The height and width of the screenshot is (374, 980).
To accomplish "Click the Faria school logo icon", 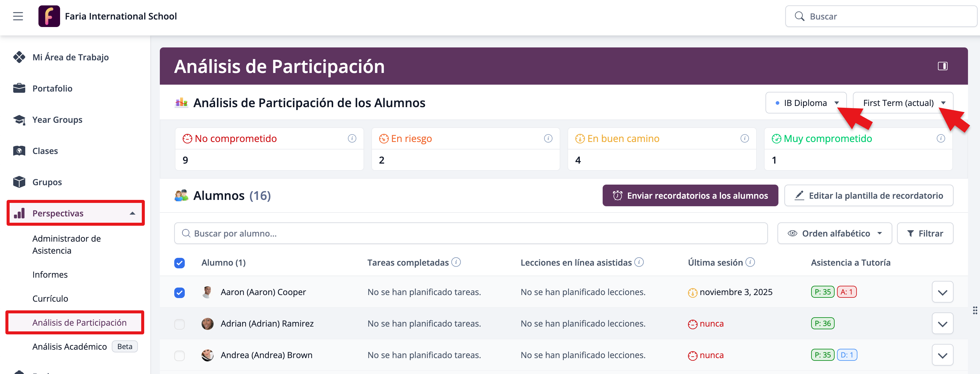I will point(49,16).
